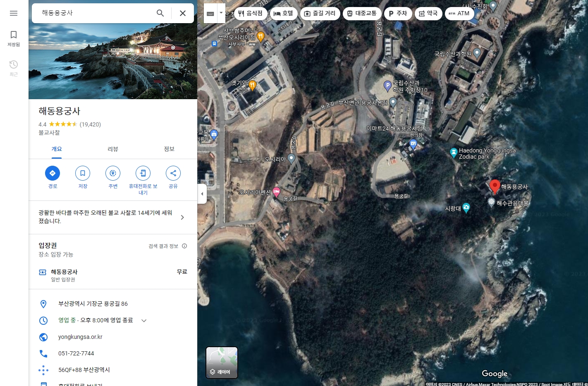Click the search magnifier icon
The width and height of the screenshot is (588, 386).
click(x=160, y=13)
